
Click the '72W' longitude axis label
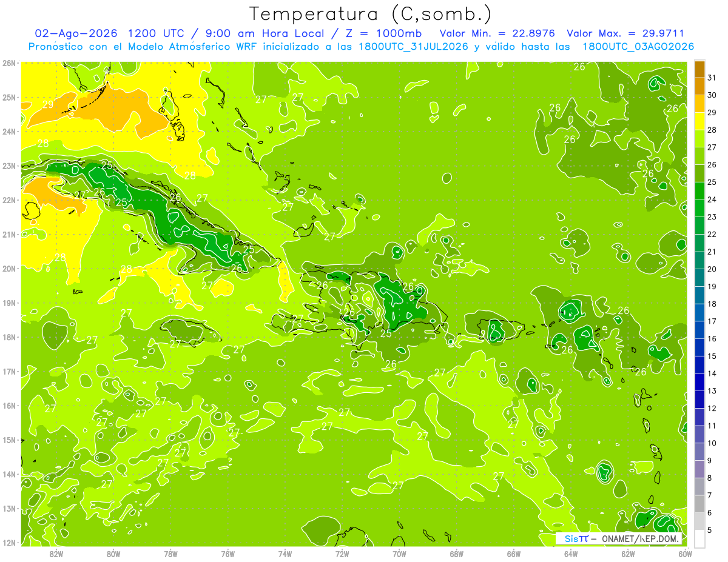click(x=342, y=554)
